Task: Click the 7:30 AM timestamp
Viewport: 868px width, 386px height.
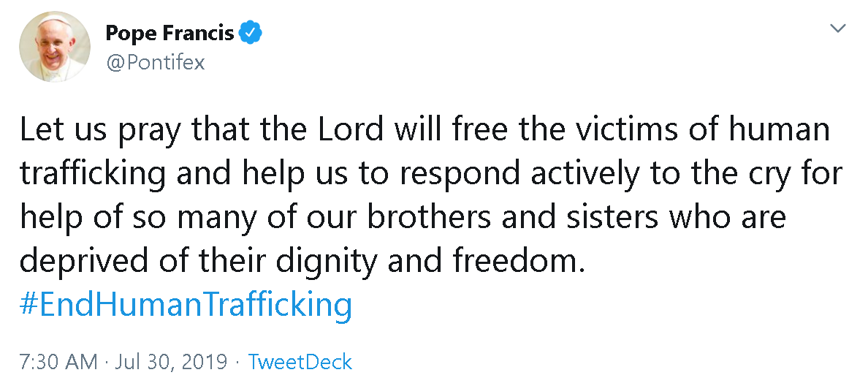Action: point(58,362)
